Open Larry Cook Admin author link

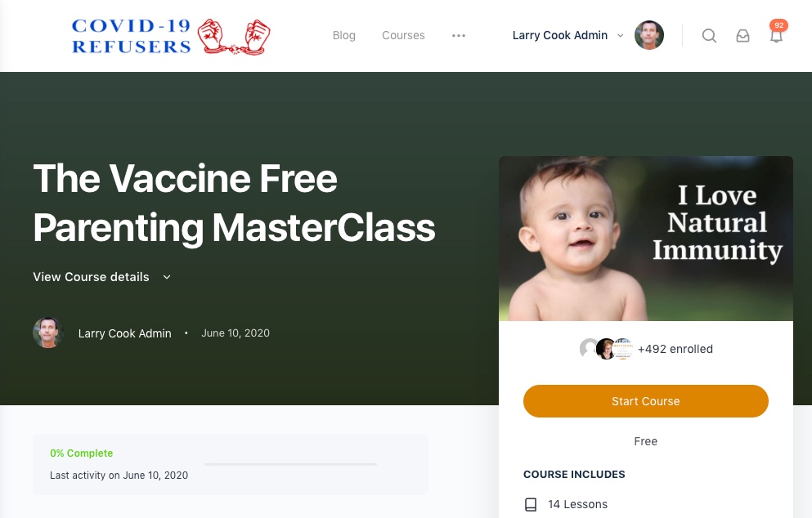click(125, 333)
